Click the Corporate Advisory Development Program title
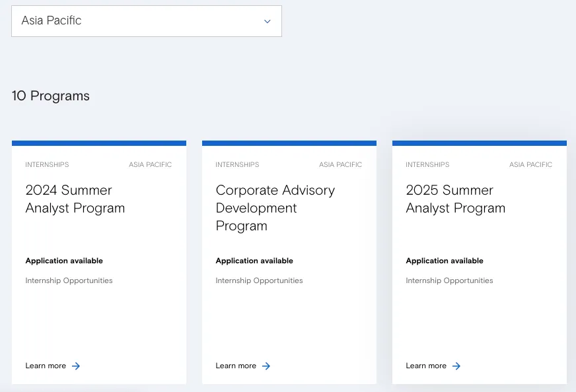576x392 pixels. (275, 208)
